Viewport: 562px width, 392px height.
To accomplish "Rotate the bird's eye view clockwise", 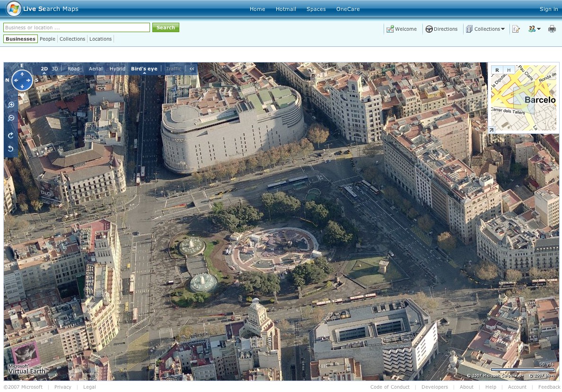I will coord(11,135).
